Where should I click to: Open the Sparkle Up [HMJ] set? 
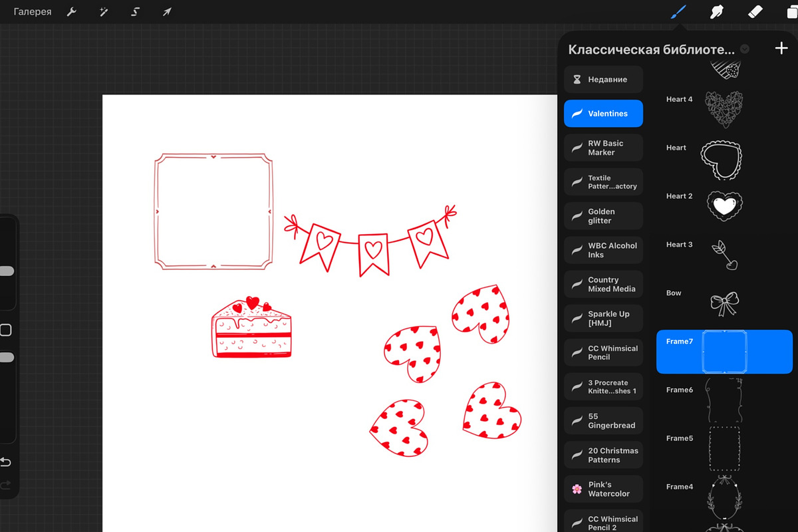[x=603, y=319]
